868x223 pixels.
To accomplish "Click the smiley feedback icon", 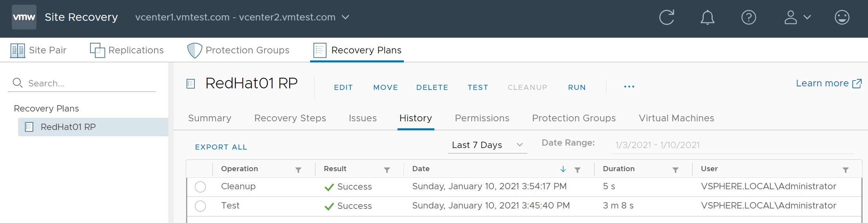I will [842, 17].
